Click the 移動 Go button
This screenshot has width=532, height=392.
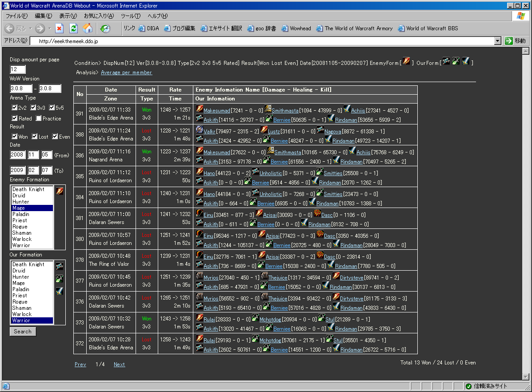[516, 41]
